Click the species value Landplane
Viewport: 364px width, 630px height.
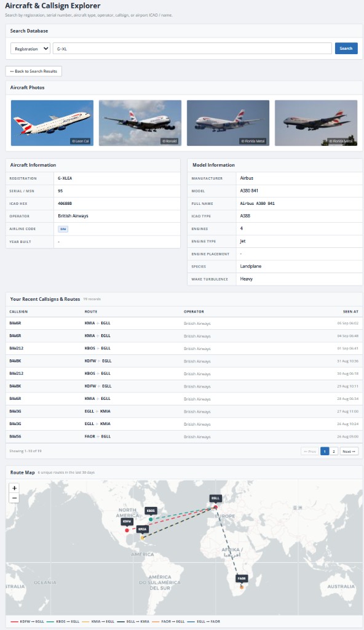tap(251, 266)
